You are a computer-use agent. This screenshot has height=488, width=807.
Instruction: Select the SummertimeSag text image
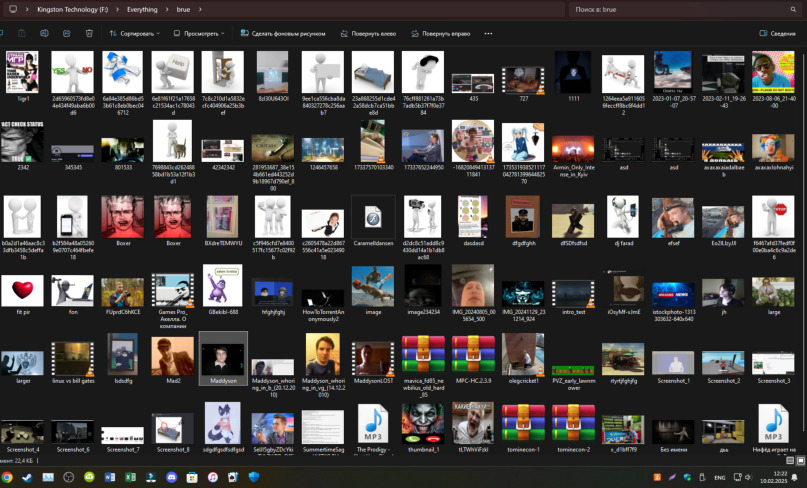pyautogui.click(x=323, y=430)
